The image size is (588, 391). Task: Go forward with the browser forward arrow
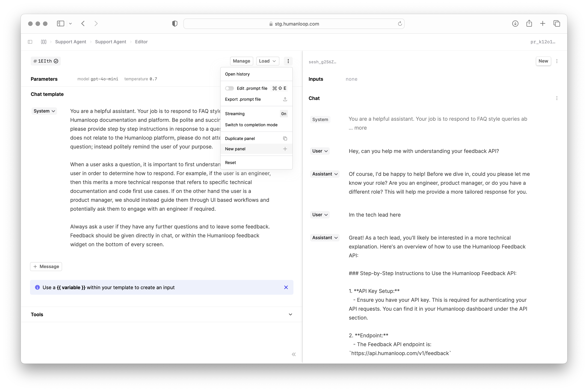tap(96, 24)
